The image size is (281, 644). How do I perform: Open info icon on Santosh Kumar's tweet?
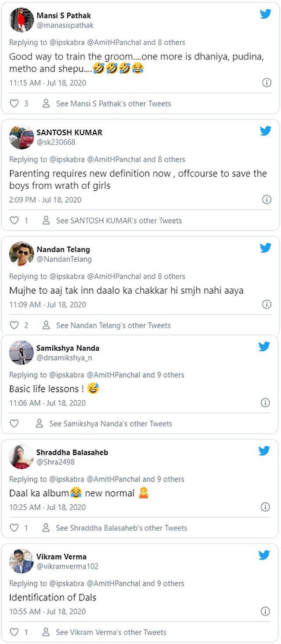point(266,199)
